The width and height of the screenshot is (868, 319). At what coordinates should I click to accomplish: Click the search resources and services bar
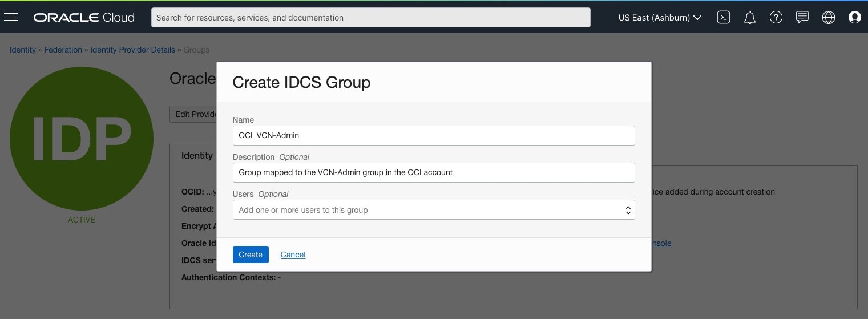coord(370,17)
